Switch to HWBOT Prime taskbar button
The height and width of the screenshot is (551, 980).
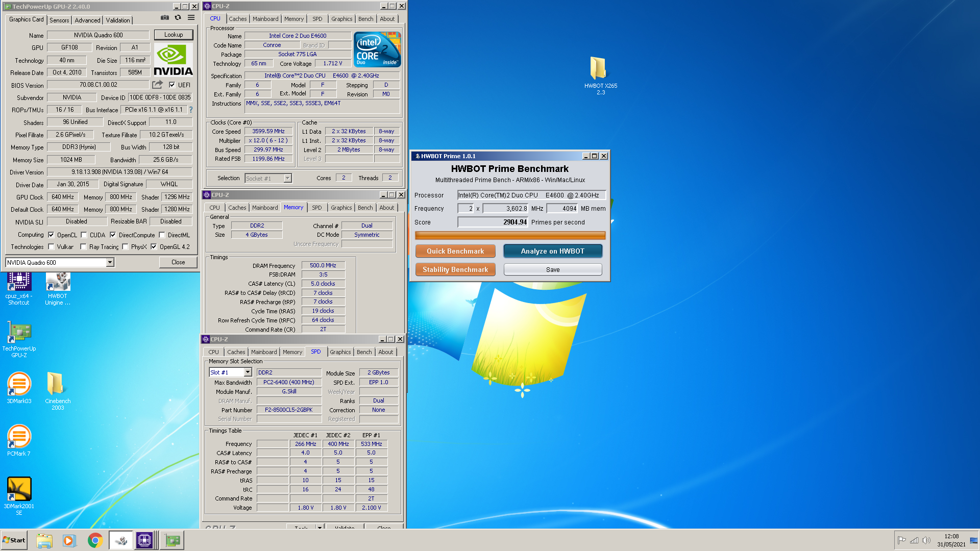point(121,540)
